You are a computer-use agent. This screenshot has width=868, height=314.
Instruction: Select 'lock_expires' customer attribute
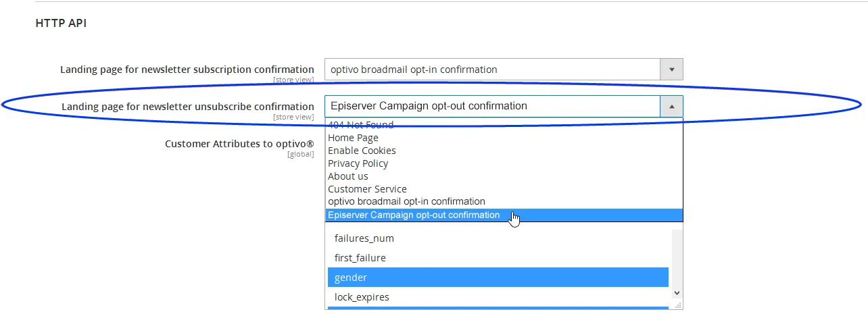pyautogui.click(x=498, y=297)
